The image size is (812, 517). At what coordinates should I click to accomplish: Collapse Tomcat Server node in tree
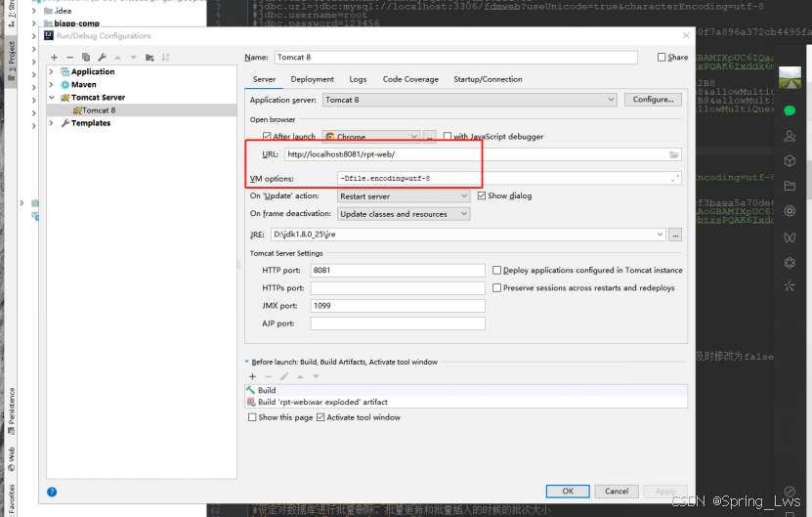[x=51, y=98]
